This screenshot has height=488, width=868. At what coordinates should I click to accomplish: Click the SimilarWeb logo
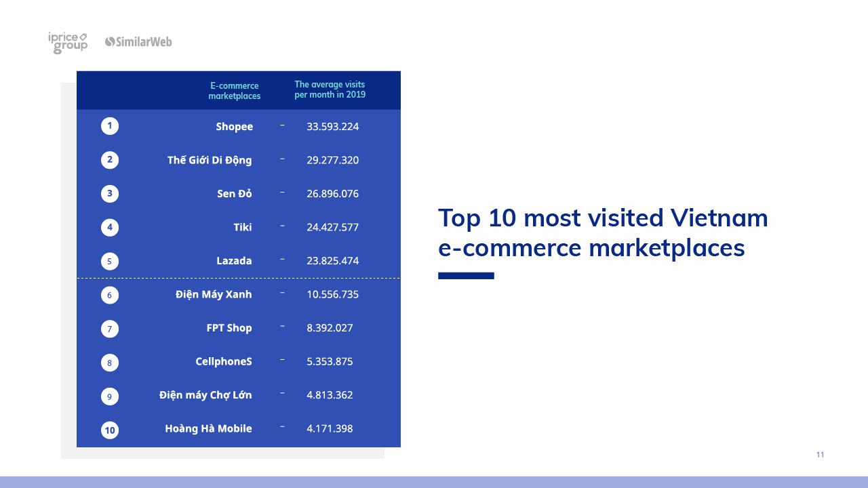click(x=138, y=42)
